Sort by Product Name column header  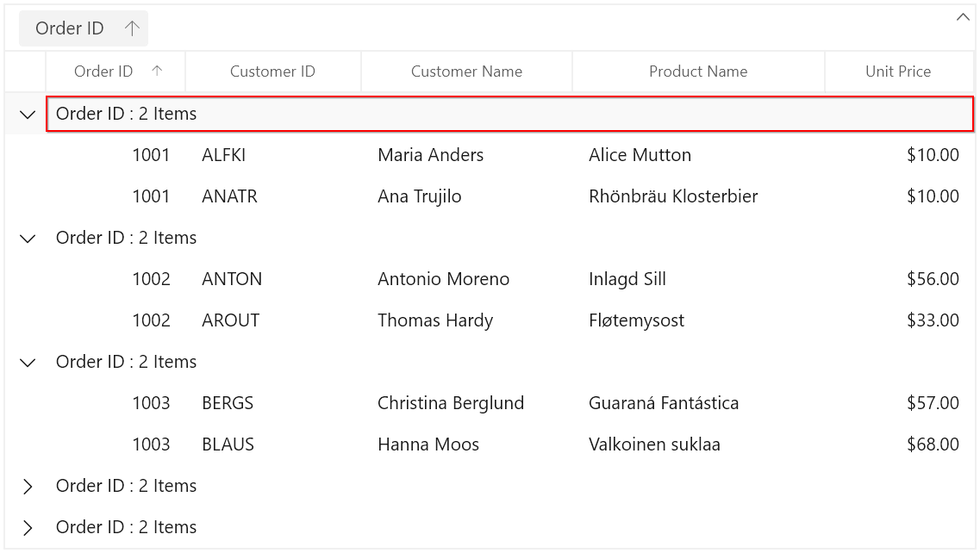tap(699, 71)
